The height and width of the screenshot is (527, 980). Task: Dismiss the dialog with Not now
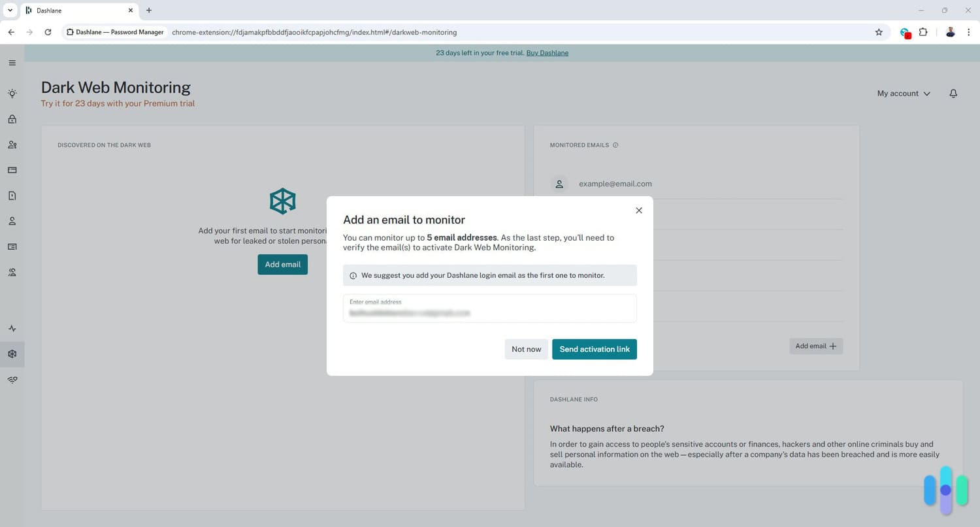pyautogui.click(x=526, y=348)
